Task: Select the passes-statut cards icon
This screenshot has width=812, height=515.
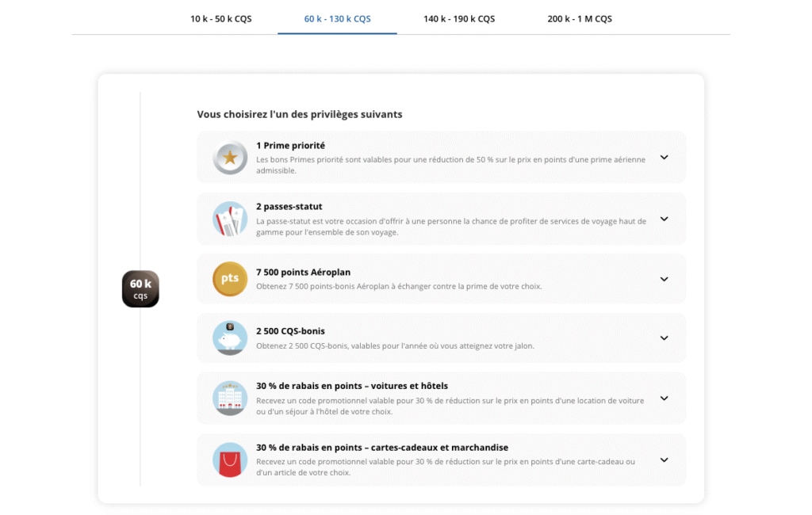Action: point(229,218)
